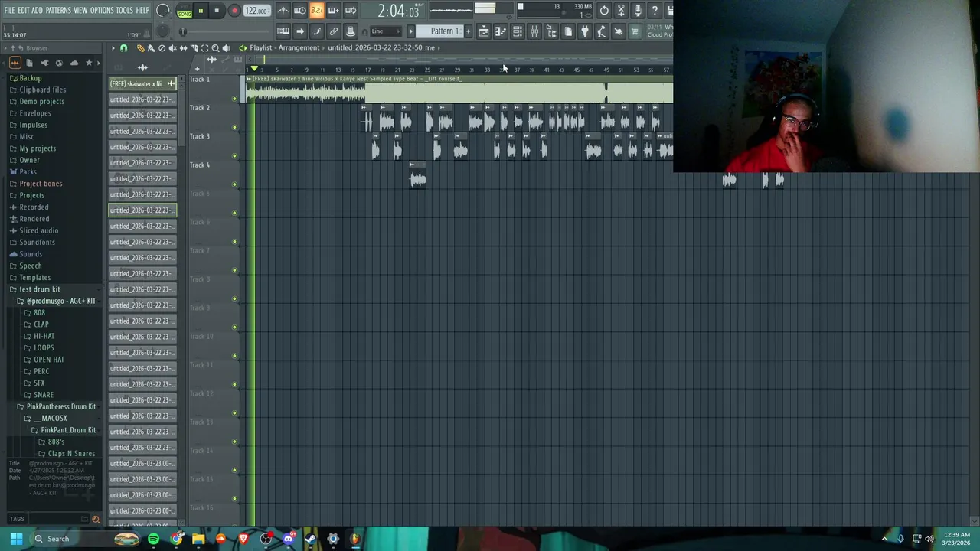Click the plus button next to Pattern 1
The image size is (980, 551).
click(x=468, y=31)
